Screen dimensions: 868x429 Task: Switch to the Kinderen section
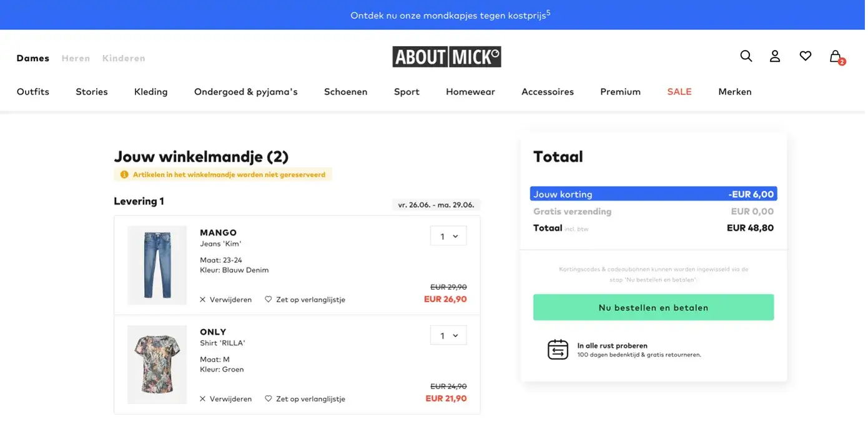(124, 58)
